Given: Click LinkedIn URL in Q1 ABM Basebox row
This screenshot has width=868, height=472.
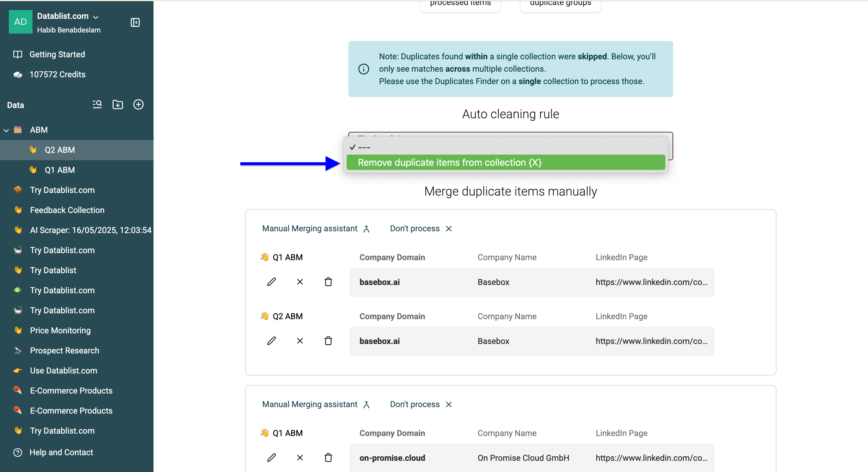Looking at the screenshot, I should tap(651, 282).
